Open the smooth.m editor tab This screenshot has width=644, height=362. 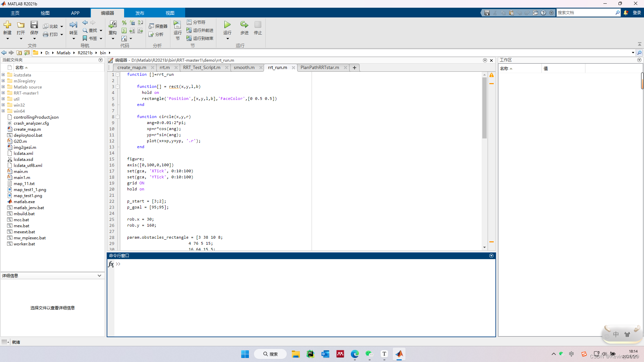pos(244,67)
